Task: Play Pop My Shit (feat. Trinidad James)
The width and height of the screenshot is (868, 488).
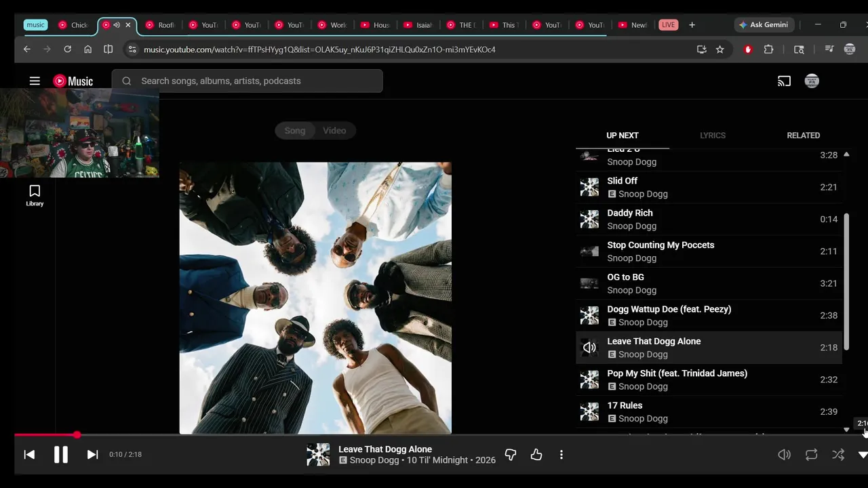Action: (x=709, y=380)
